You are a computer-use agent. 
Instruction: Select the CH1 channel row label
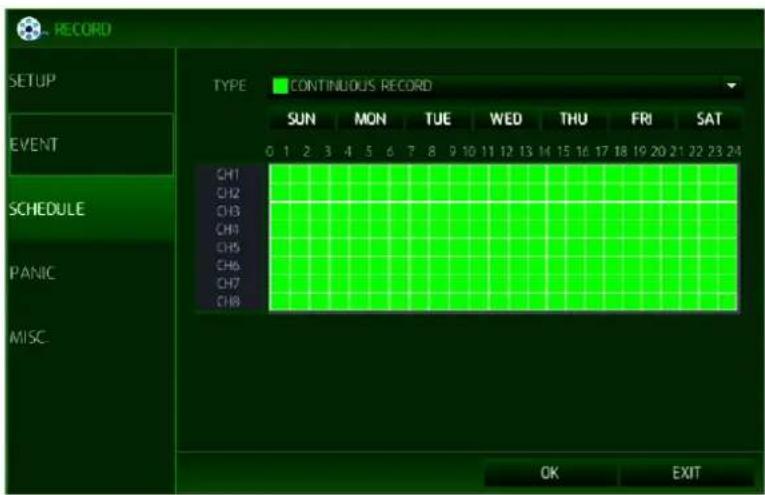pyautogui.click(x=228, y=175)
